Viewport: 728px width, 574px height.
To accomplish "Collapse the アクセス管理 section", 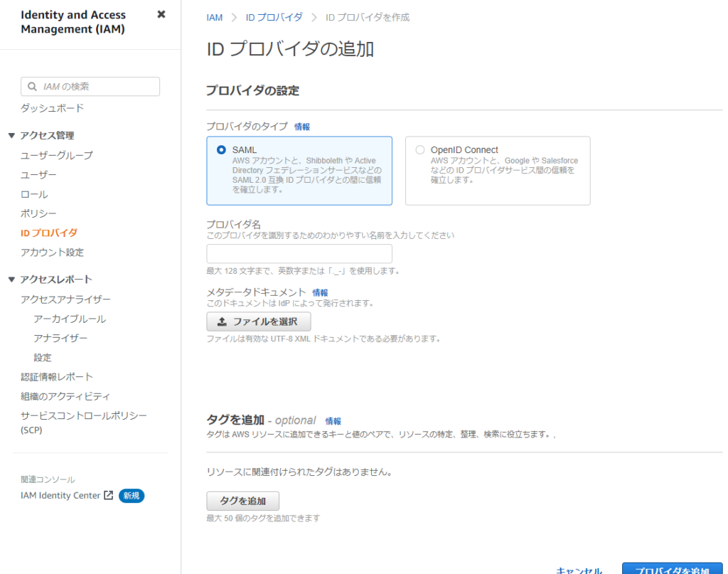I will [x=11, y=136].
